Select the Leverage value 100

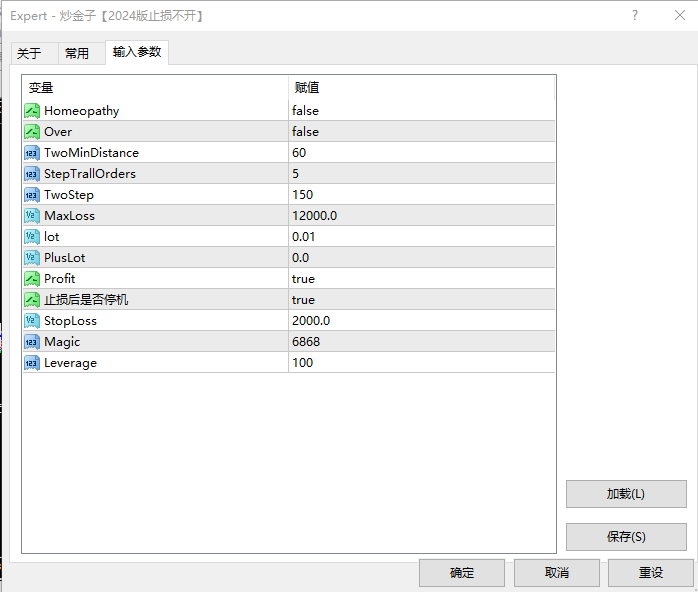point(422,362)
